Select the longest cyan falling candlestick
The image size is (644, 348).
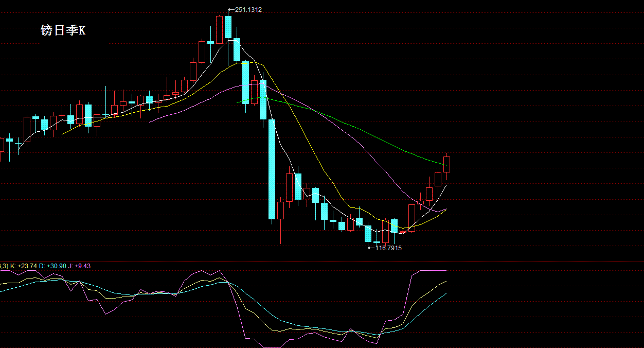tap(272, 169)
